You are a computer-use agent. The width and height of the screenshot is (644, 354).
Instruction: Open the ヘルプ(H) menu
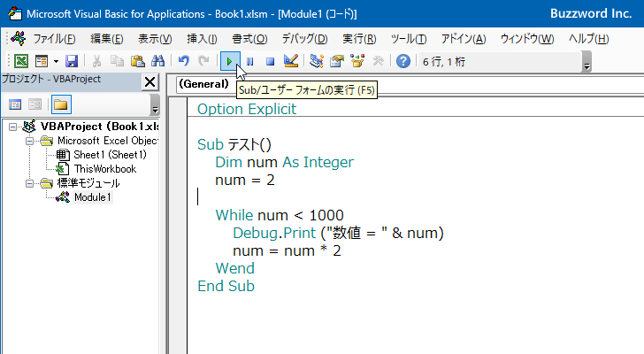[x=588, y=39]
